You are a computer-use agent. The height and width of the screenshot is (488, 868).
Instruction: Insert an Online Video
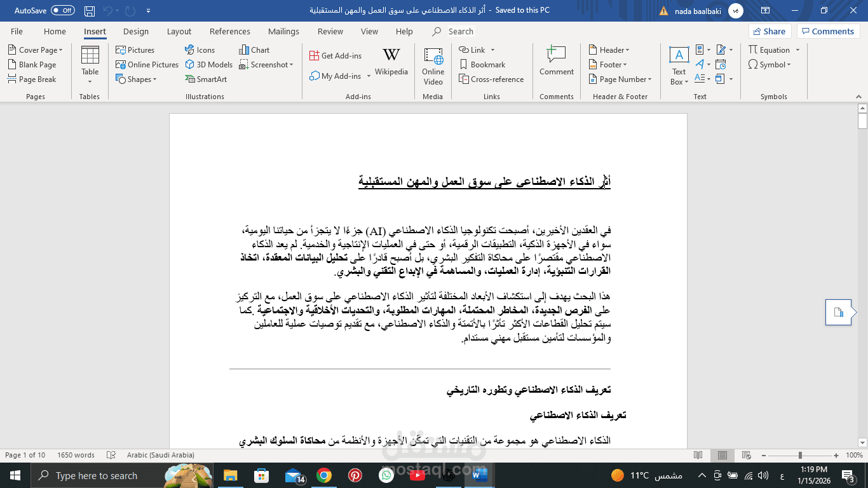(x=433, y=64)
